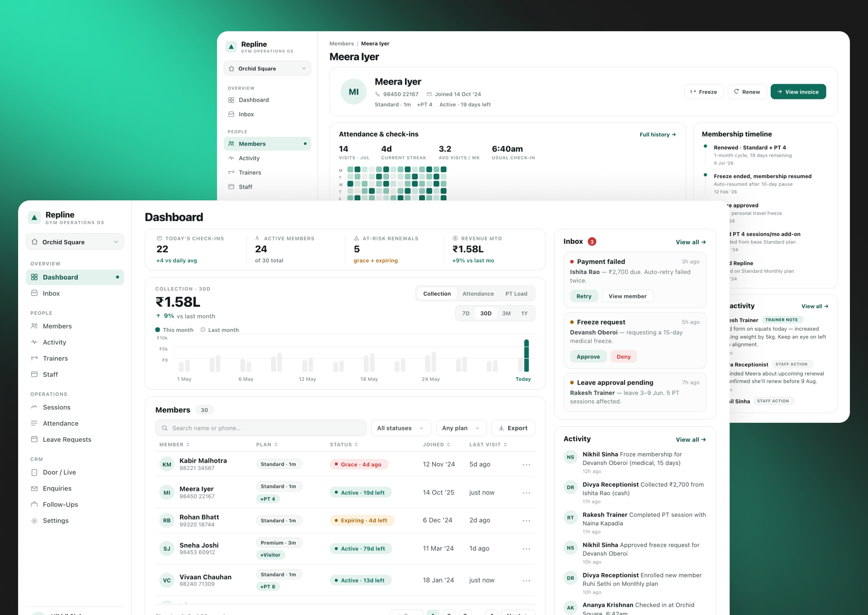Sort the table by STATUS column
Image resolution: width=868 pixels, height=615 pixels.
click(344, 445)
